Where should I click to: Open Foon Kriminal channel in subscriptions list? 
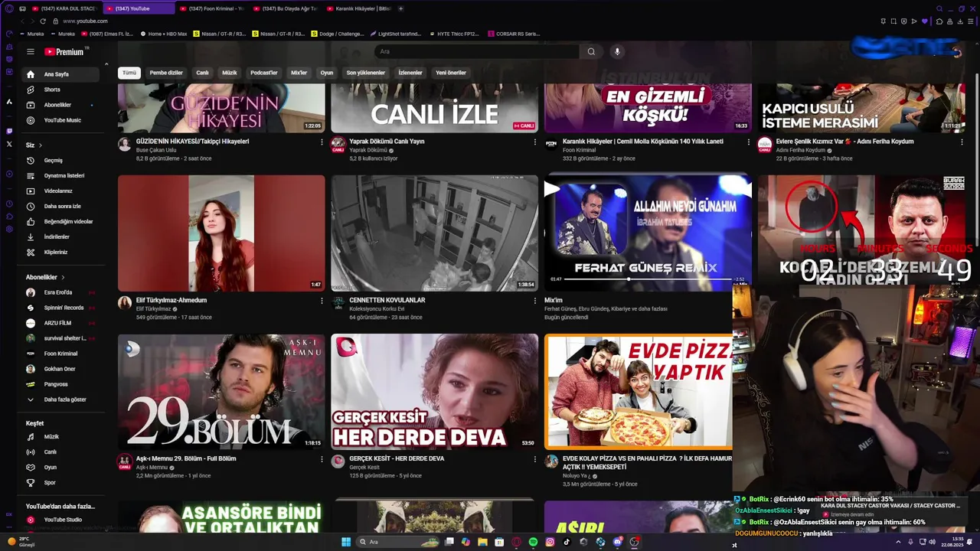pyautogui.click(x=61, y=354)
